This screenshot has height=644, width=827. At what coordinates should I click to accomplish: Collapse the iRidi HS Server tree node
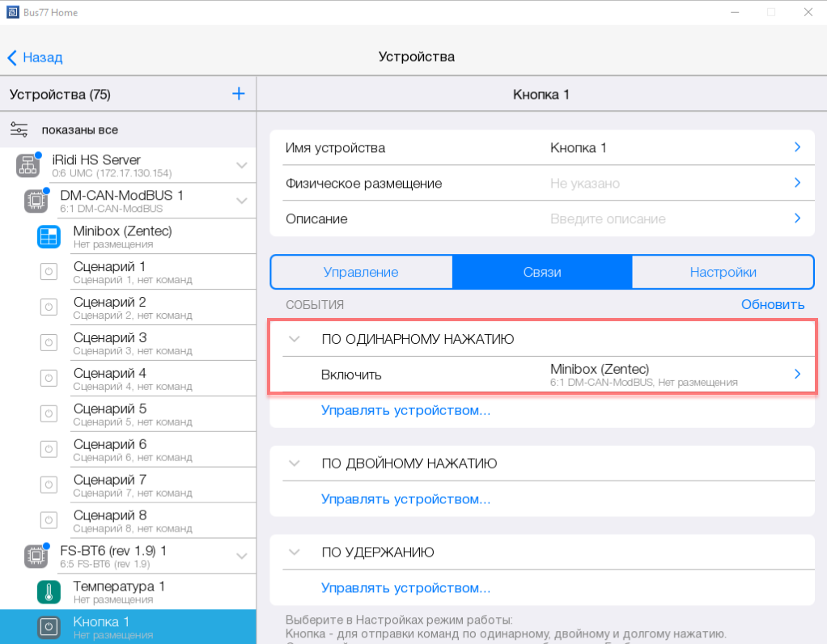241,166
